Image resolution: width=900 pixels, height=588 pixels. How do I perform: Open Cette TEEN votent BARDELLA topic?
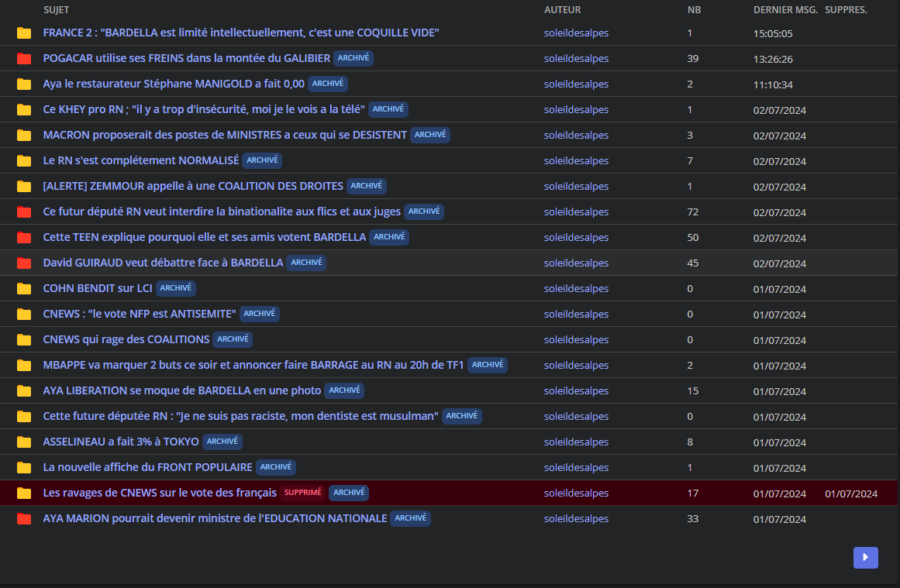click(205, 237)
